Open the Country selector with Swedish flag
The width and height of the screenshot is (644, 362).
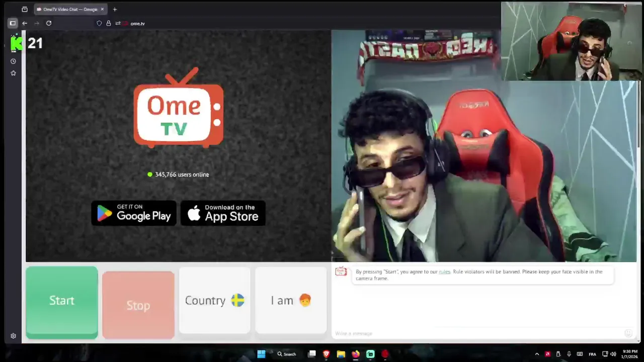click(214, 300)
